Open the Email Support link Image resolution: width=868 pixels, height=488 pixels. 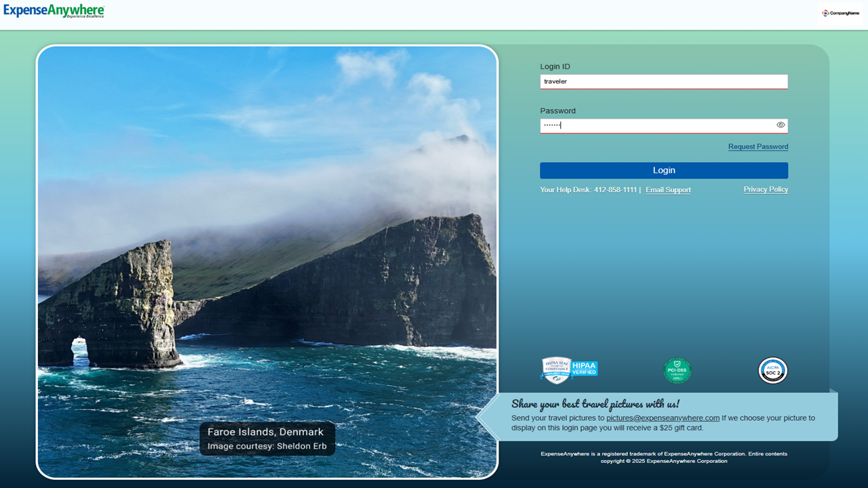coord(668,190)
